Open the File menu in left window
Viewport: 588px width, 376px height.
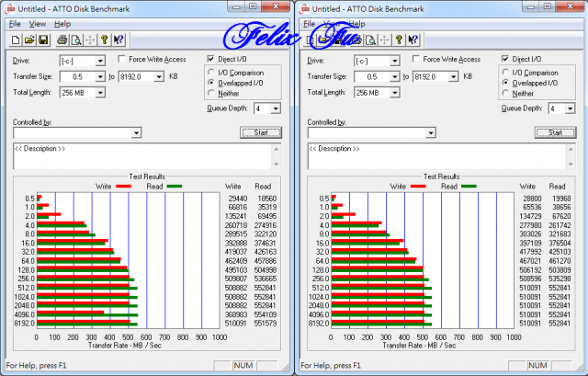click(15, 24)
